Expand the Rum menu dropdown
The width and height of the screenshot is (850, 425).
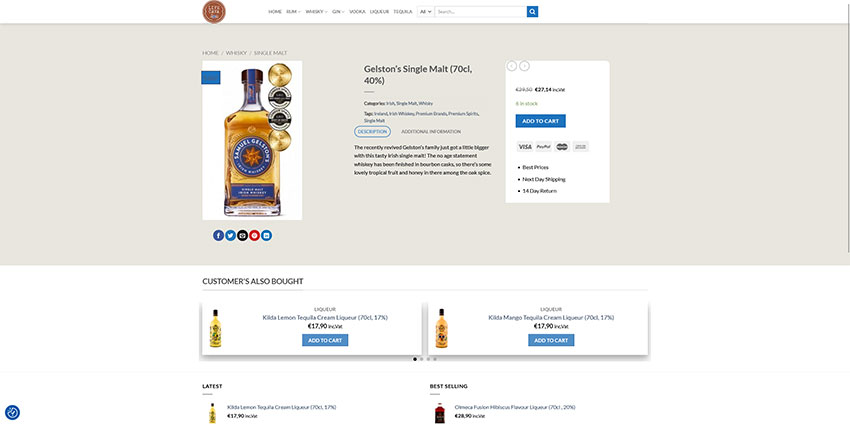pos(293,12)
